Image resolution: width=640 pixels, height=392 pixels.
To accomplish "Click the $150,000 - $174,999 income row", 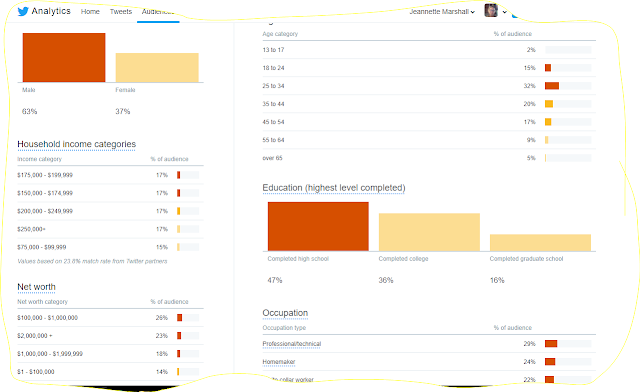I will coord(110,193).
